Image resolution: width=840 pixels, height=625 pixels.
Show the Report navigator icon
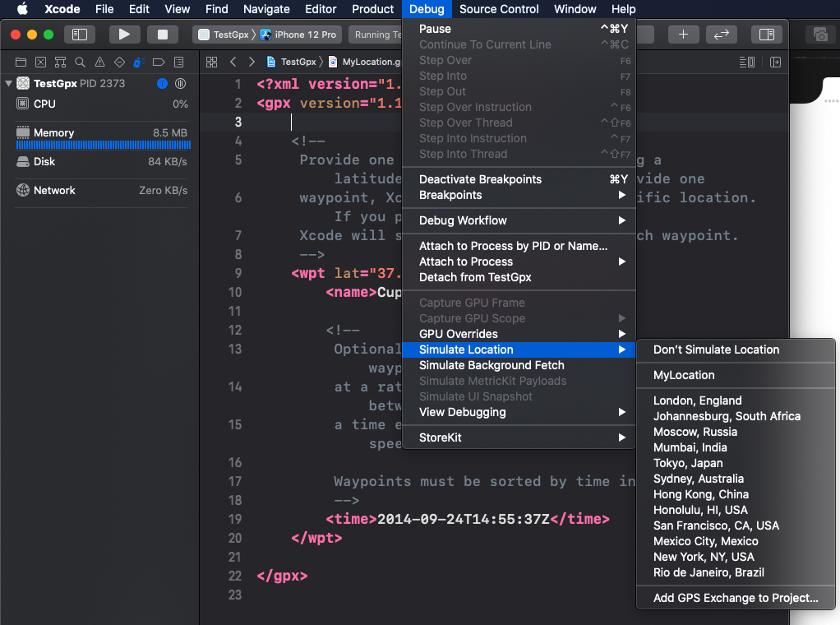click(x=179, y=62)
